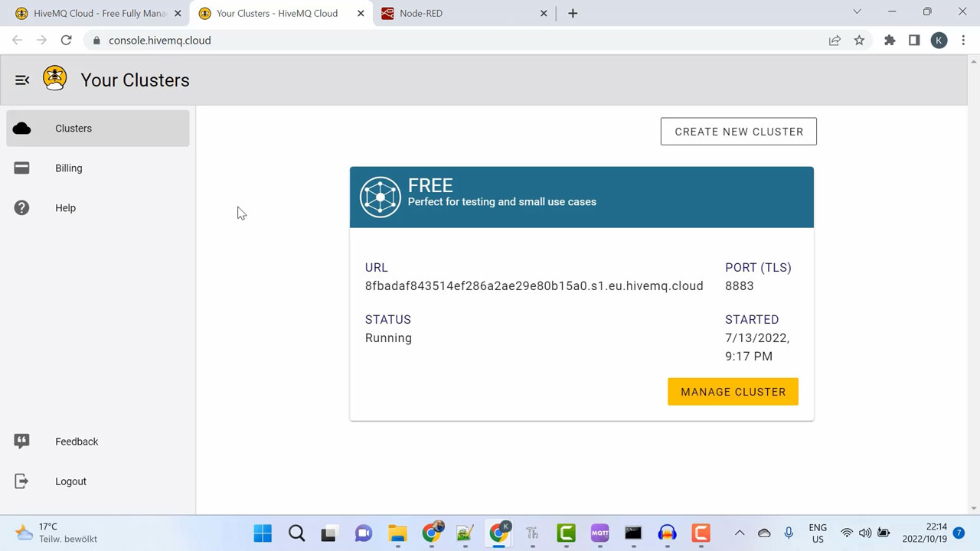Collapse the sidebar with the hamburger menu icon

coord(22,80)
